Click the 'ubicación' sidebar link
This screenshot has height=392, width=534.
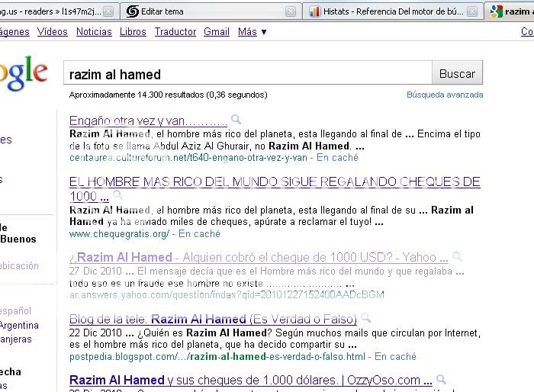coord(19,265)
